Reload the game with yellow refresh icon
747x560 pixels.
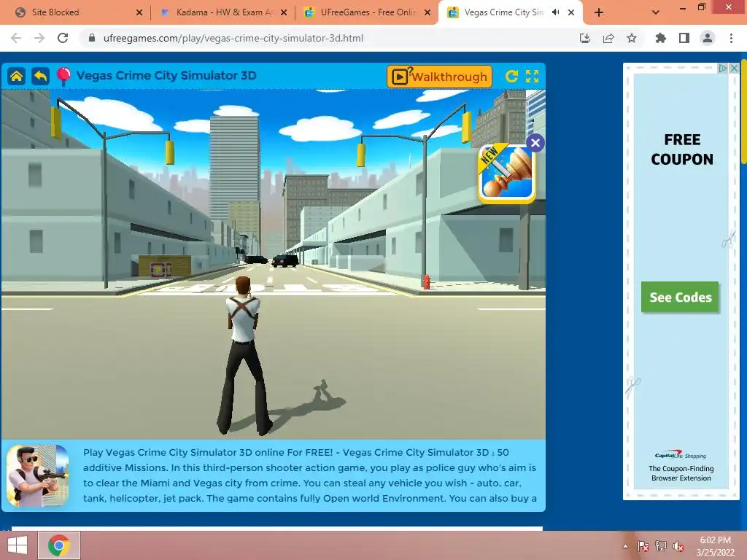pos(511,76)
